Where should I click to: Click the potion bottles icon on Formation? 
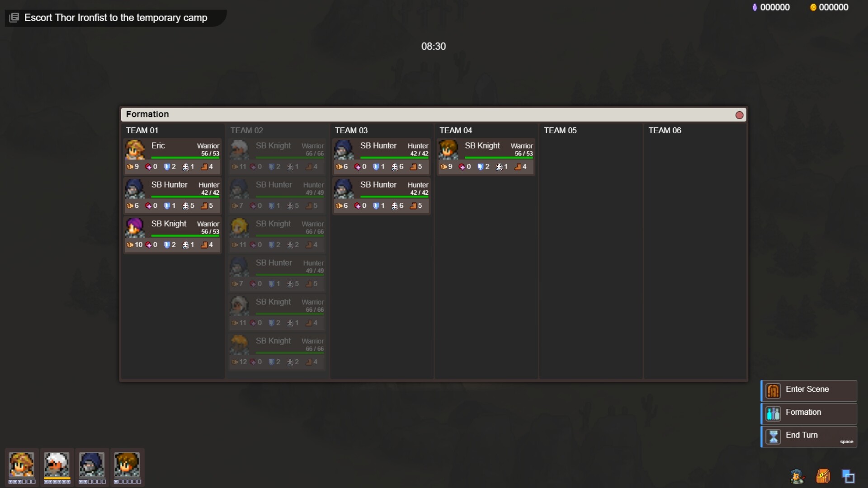point(773,413)
